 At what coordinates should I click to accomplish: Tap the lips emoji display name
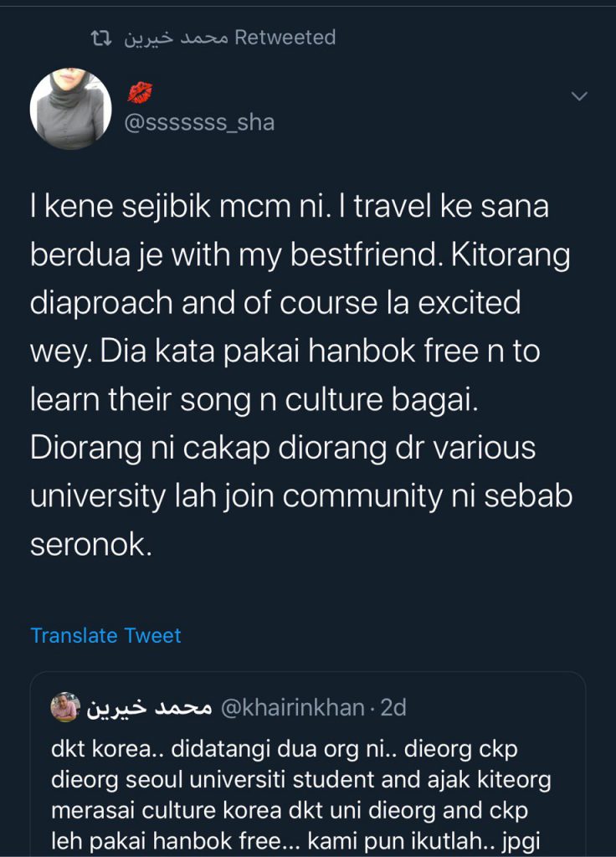(139, 92)
